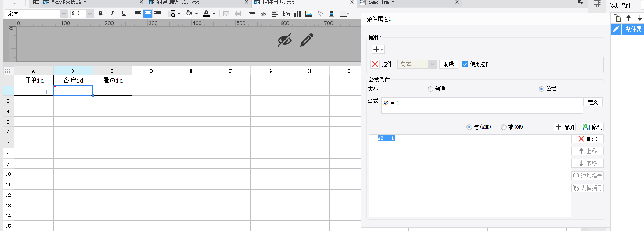Click the 修改 modify button

point(592,127)
